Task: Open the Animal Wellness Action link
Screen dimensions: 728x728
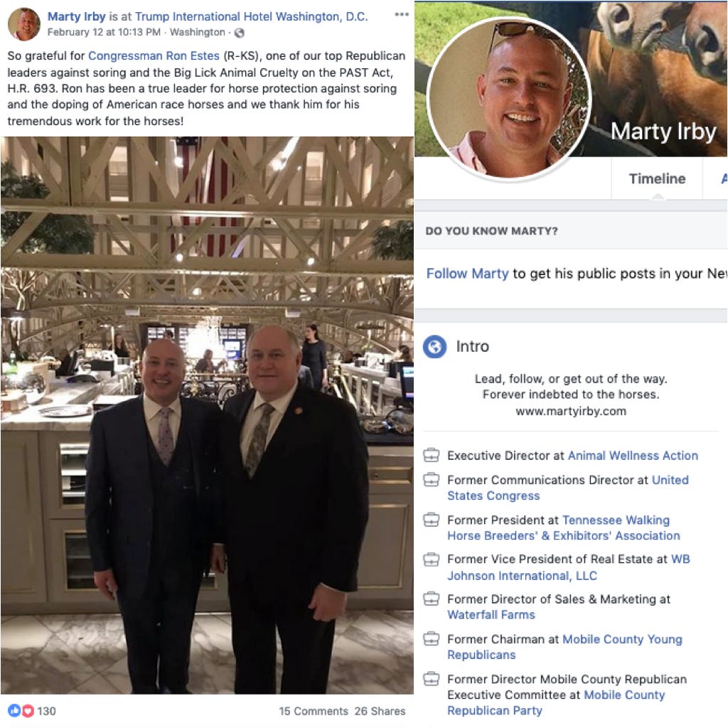Action: click(x=633, y=456)
